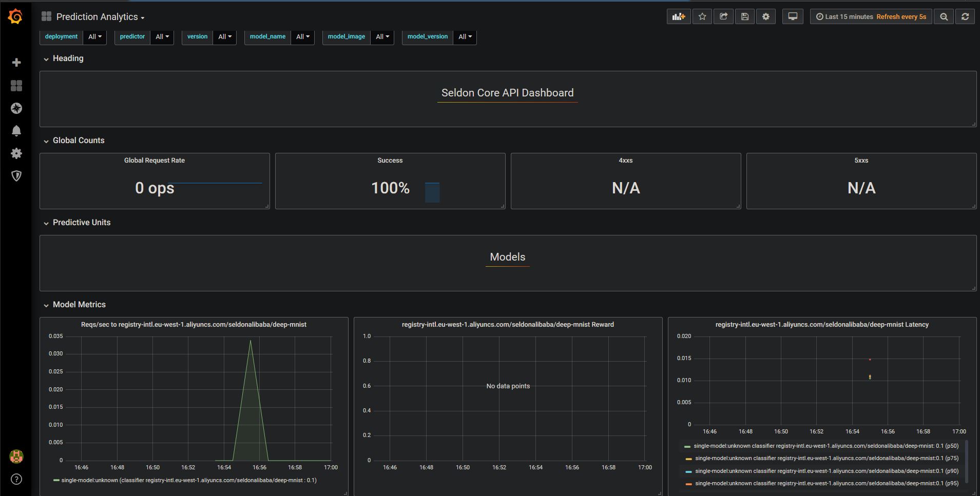Star this dashboard as favorite
The width and height of the screenshot is (980, 496).
point(702,17)
